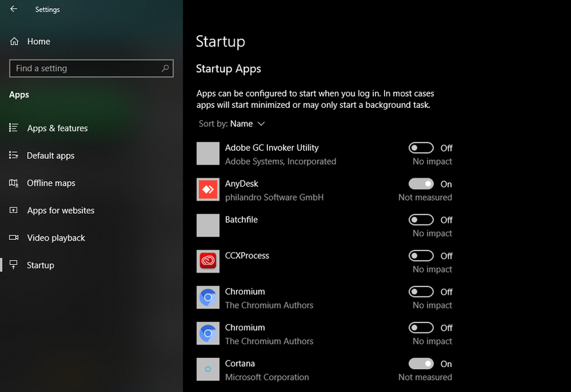Screen dimensions: 571x392
Task: Click the search magnifier icon
Action: point(165,68)
